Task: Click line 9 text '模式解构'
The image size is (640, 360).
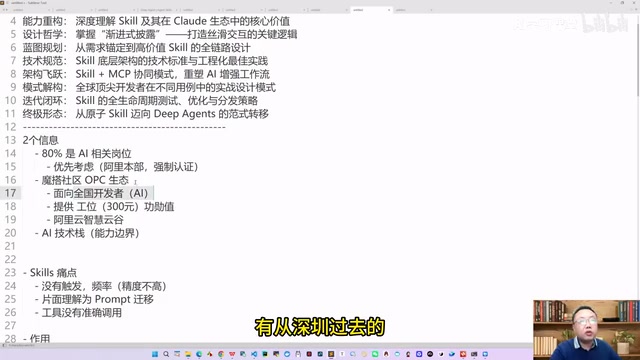Action: [42, 87]
